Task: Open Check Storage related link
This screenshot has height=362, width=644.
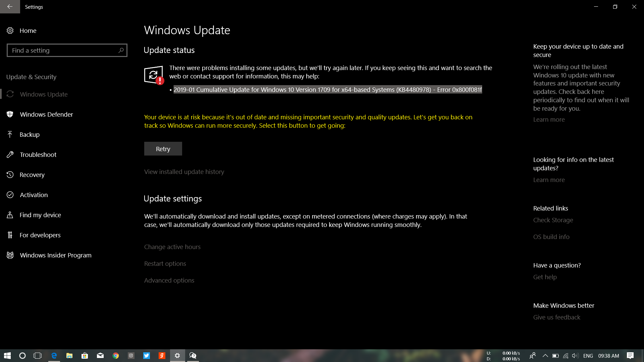Action: tap(553, 220)
